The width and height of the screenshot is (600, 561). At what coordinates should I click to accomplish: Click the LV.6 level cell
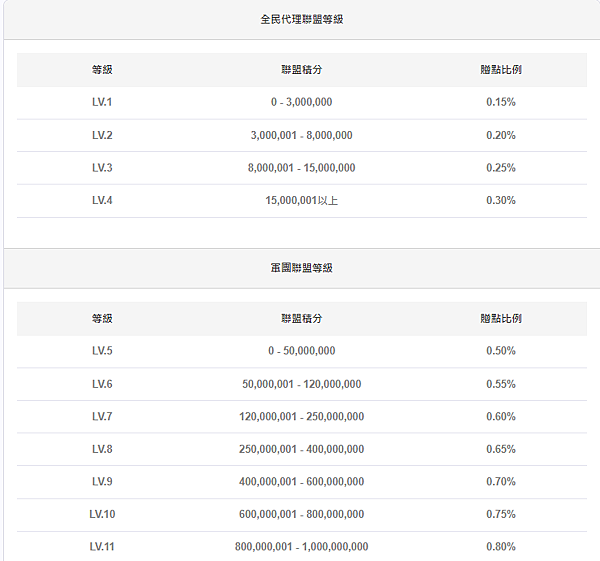(102, 384)
